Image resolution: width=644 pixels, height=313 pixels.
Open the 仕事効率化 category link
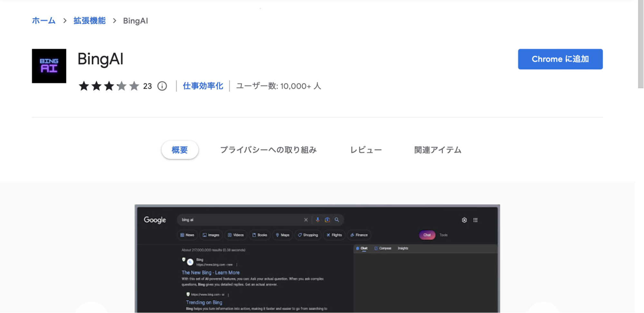(203, 86)
